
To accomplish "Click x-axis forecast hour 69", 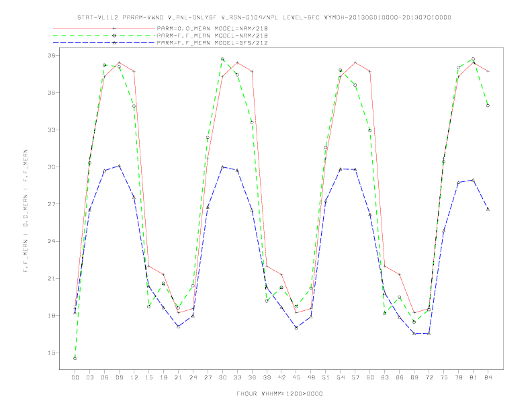I will tap(414, 377).
